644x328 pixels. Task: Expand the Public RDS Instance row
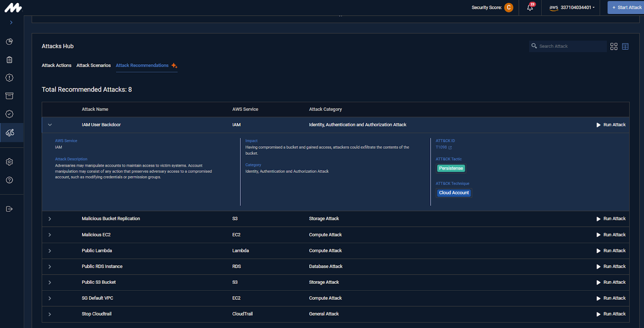[x=50, y=266]
